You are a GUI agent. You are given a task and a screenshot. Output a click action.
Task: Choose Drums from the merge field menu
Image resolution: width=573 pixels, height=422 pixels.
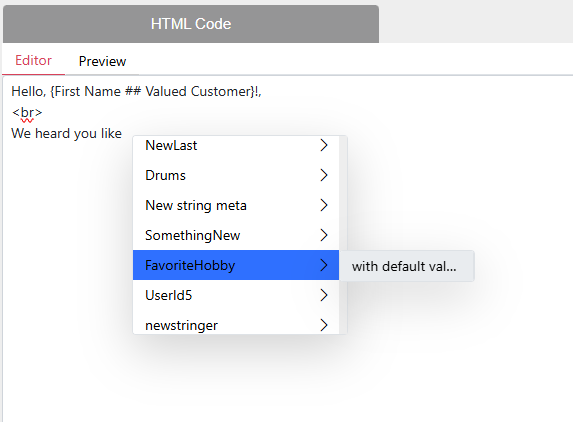point(236,175)
